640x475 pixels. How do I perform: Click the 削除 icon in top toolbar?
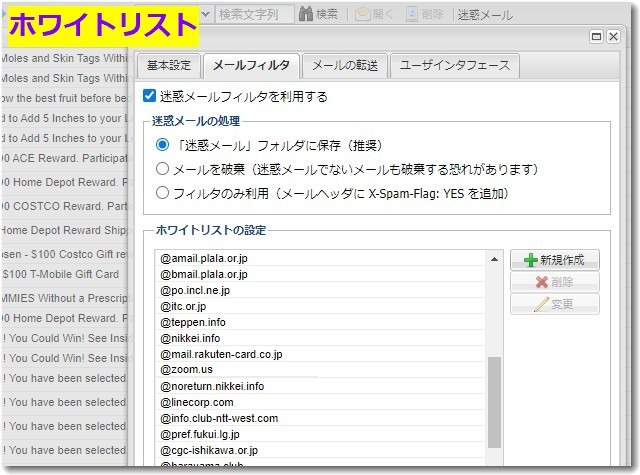(412, 15)
